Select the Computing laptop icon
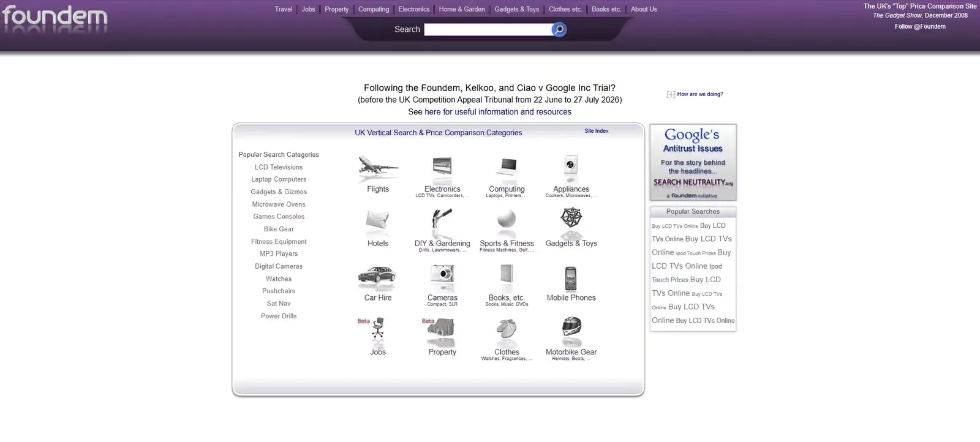Image resolution: width=980 pixels, height=442 pixels. point(507,166)
